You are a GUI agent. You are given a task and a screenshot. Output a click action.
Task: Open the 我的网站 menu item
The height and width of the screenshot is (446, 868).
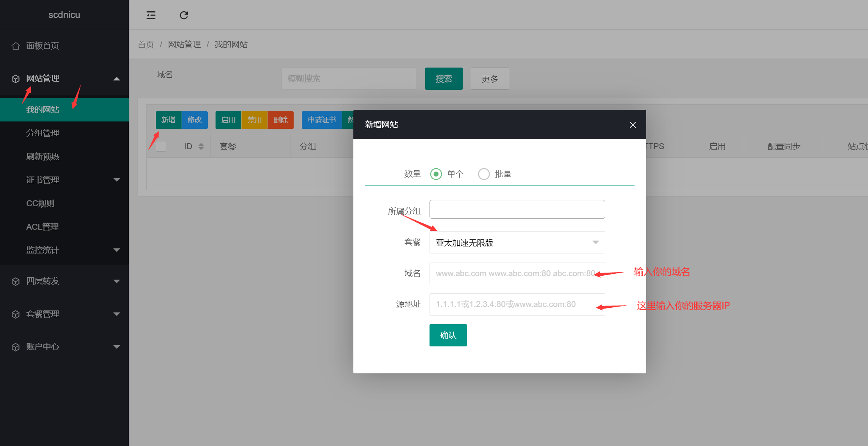coord(43,109)
